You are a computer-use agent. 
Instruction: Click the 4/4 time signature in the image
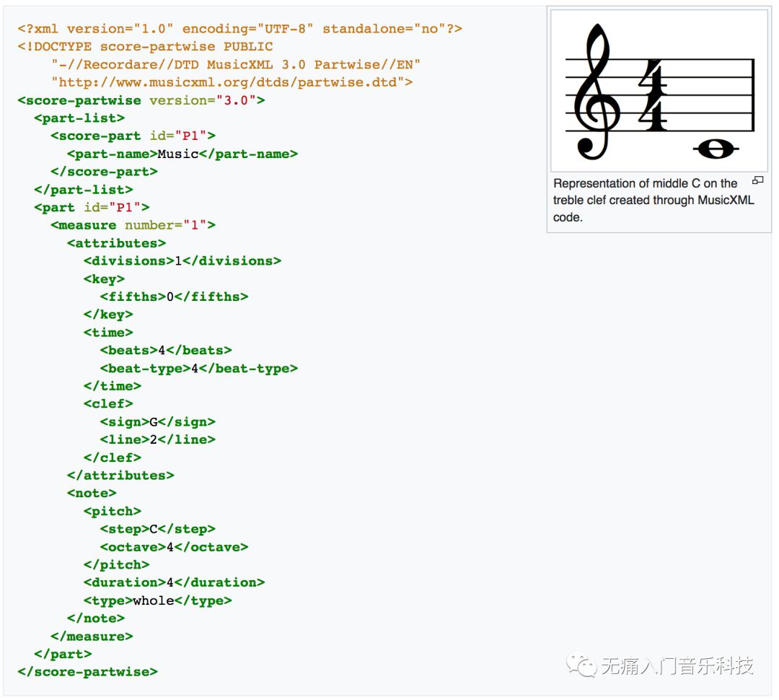click(x=652, y=95)
